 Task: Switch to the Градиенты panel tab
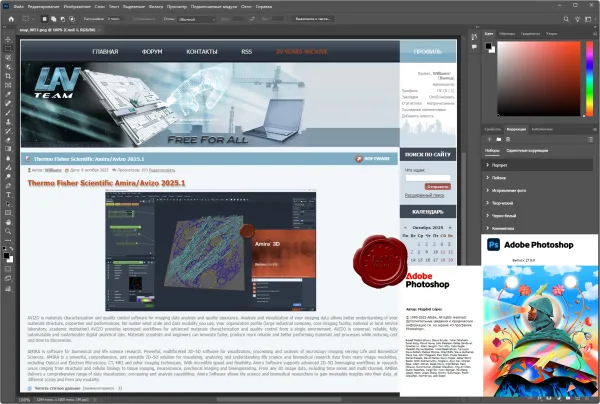tap(530, 34)
